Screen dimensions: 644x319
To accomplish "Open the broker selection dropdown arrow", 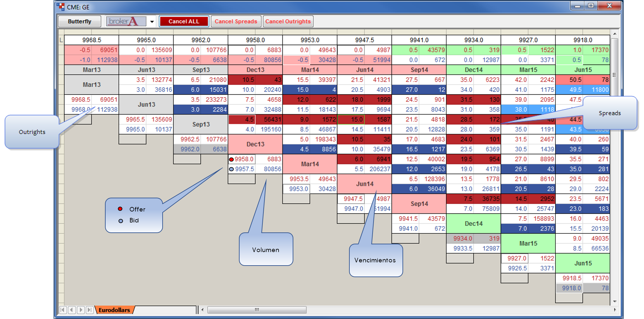I will [x=152, y=22].
